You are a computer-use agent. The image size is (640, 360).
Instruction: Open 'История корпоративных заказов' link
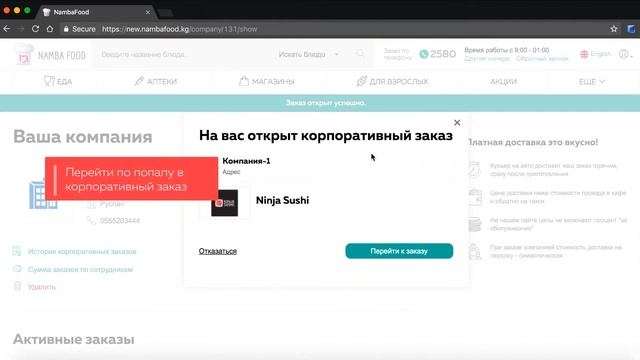pyautogui.click(x=82, y=251)
